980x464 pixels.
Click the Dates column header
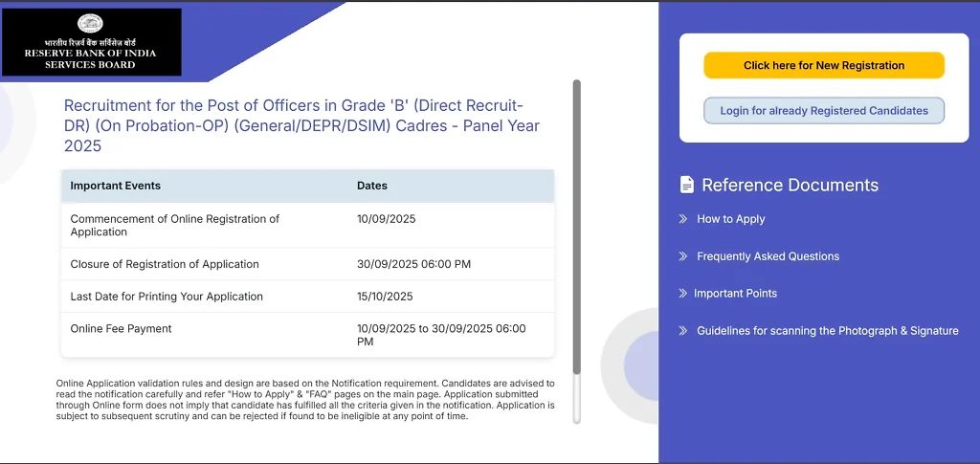pyautogui.click(x=372, y=186)
